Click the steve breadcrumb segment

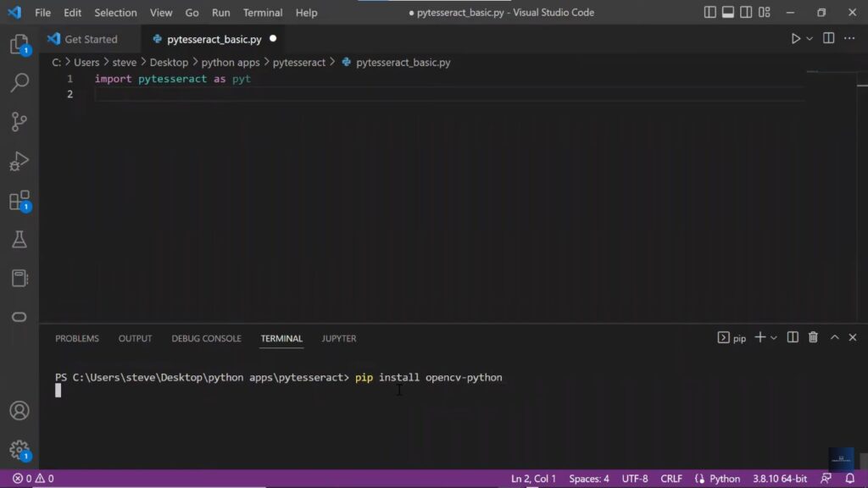pyautogui.click(x=124, y=63)
